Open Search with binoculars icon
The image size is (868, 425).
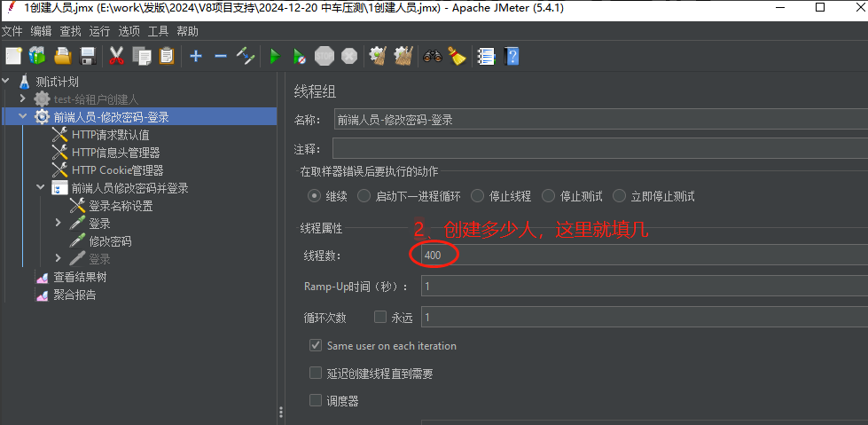click(433, 56)
